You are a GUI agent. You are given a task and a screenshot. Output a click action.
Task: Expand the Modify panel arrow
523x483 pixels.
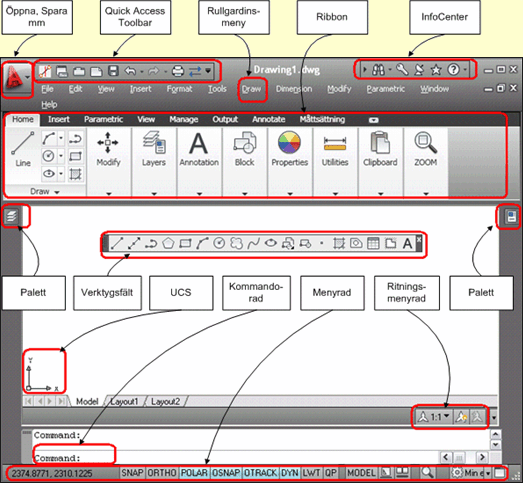[x=108, y=194]
